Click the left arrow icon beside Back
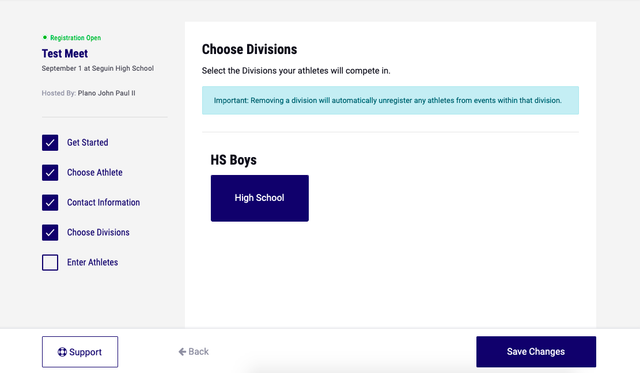This screenshot has height=373, width=640. coord(182,351)
